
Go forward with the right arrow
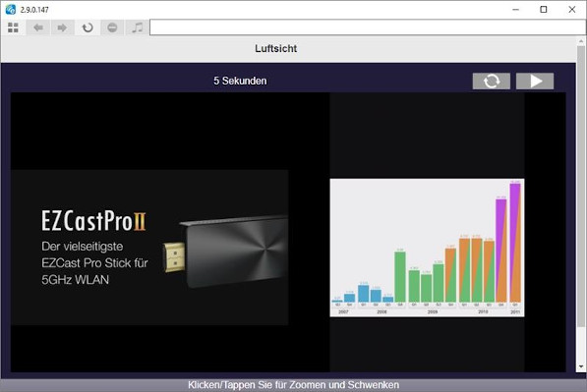click(x=62, y=28)
